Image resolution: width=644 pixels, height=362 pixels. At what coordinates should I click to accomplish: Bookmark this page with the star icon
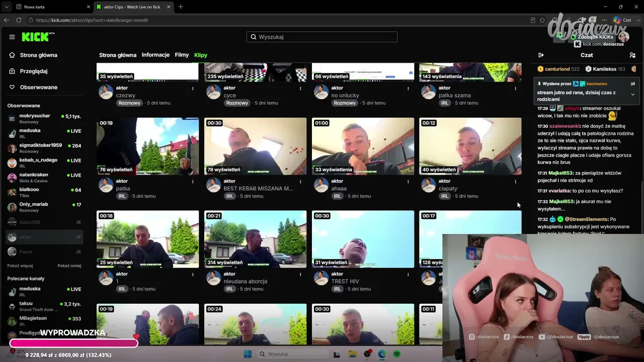point(542,20)
